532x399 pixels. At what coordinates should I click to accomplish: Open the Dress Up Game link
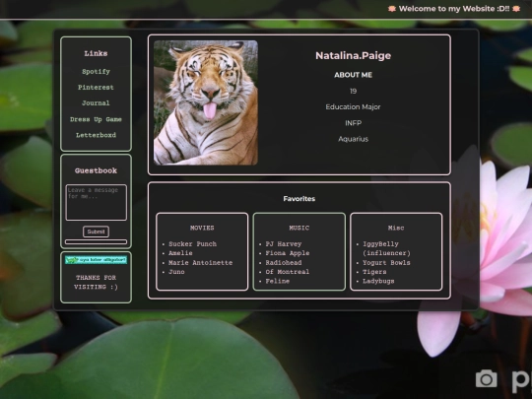(x=96, y=119)
